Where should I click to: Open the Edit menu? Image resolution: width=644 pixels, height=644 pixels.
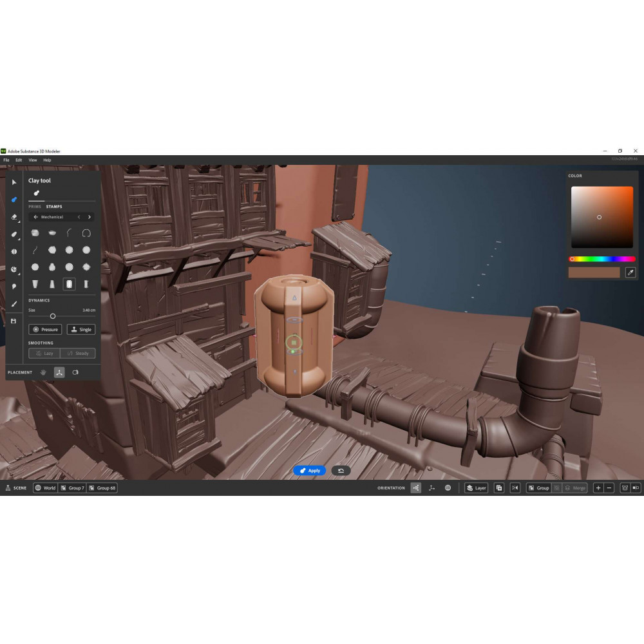point(19,160)
